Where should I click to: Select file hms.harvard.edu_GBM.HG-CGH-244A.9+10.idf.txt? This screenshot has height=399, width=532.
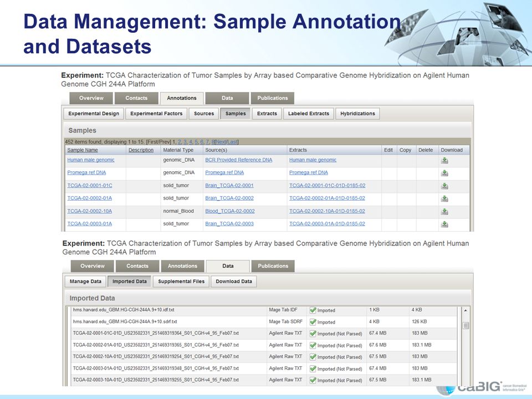tap(124, 310)
